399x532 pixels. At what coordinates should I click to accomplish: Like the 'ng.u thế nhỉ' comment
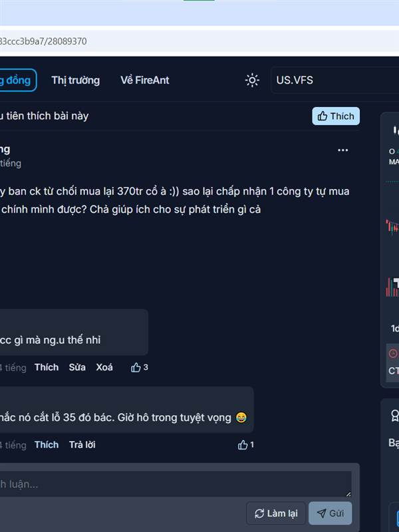click(47, 368)
